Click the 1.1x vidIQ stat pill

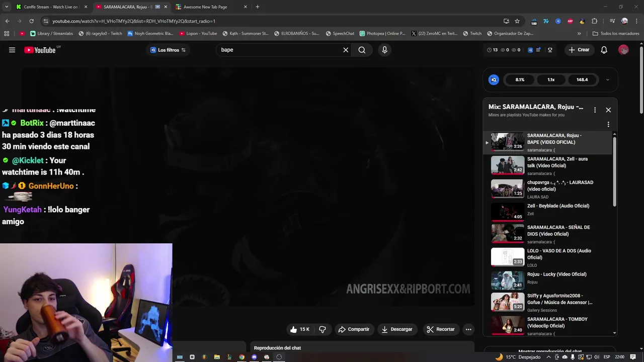[x=551, y=79]
